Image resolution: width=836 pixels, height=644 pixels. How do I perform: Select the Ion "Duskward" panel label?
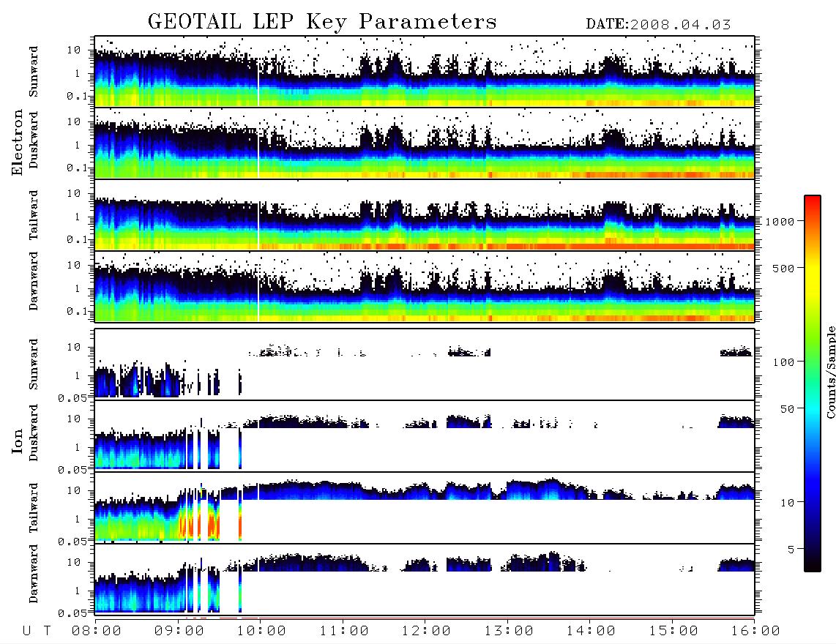34,433
